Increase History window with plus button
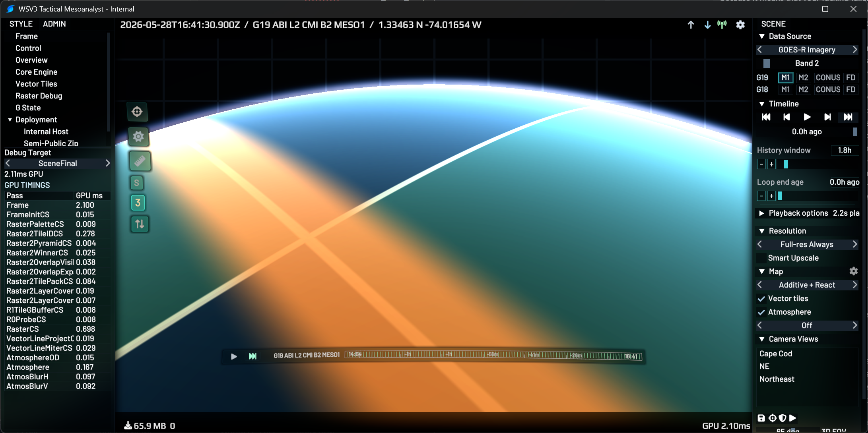Image resolution: width=868 pixels, height=433 pixels. [x=771, y=164]
